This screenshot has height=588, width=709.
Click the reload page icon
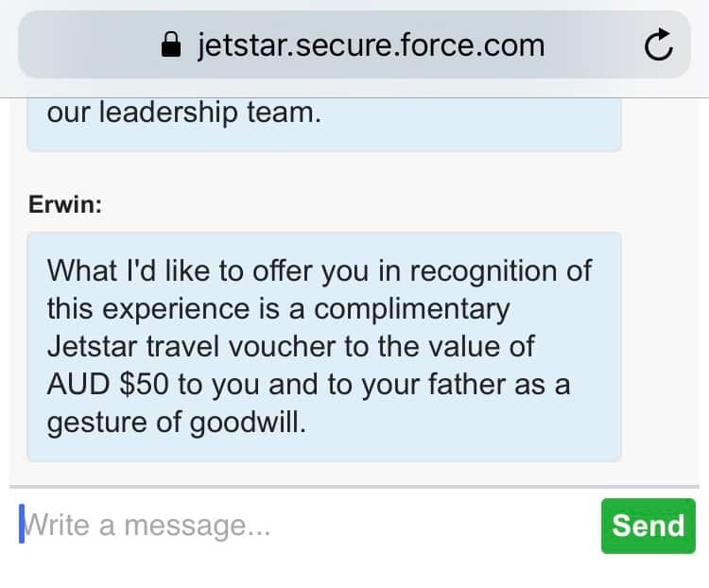point(658,44)
